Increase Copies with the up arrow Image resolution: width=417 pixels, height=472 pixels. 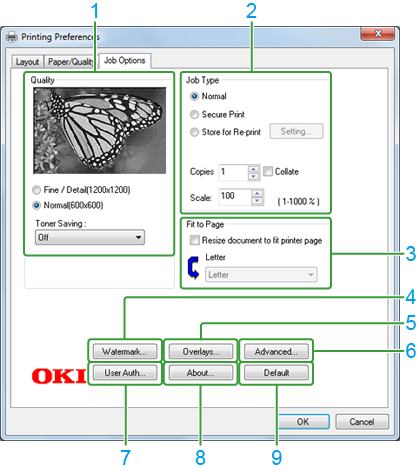pyautogui.click(x=254, y=169)
